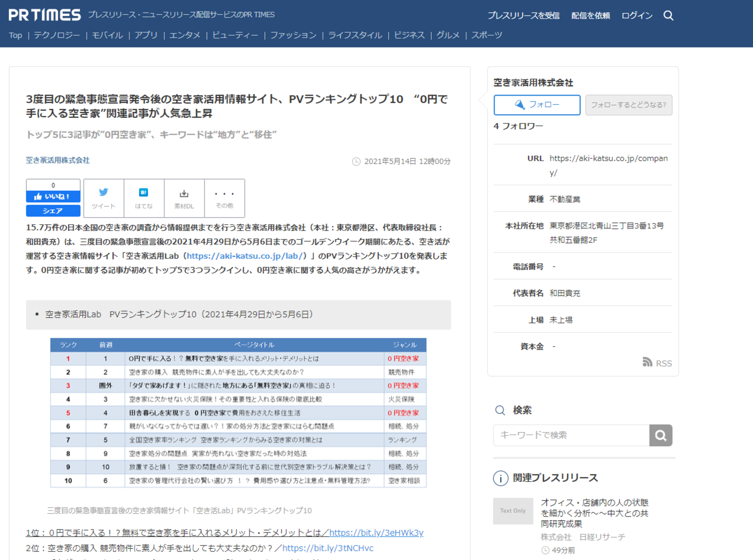Click 株式会社 日経リサーチ company name
The width and height of the screenshot is (753, 560).
coord(583,537)
